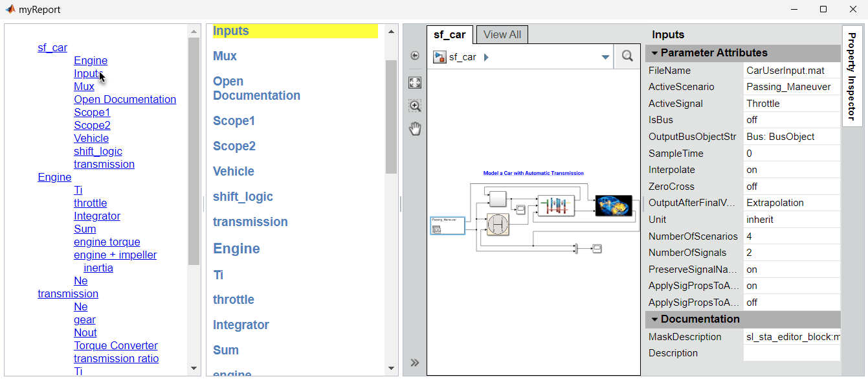Click the car image block in diagram

tap(613, 205)
